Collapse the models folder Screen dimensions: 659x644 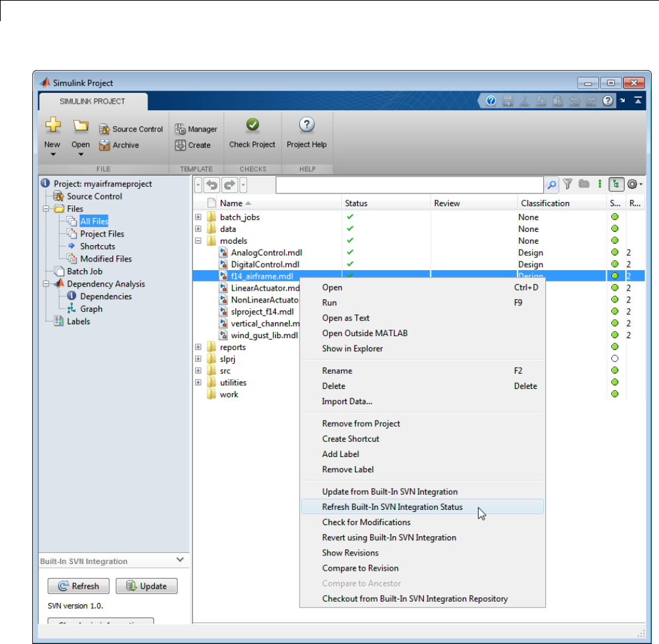point(198,240)
